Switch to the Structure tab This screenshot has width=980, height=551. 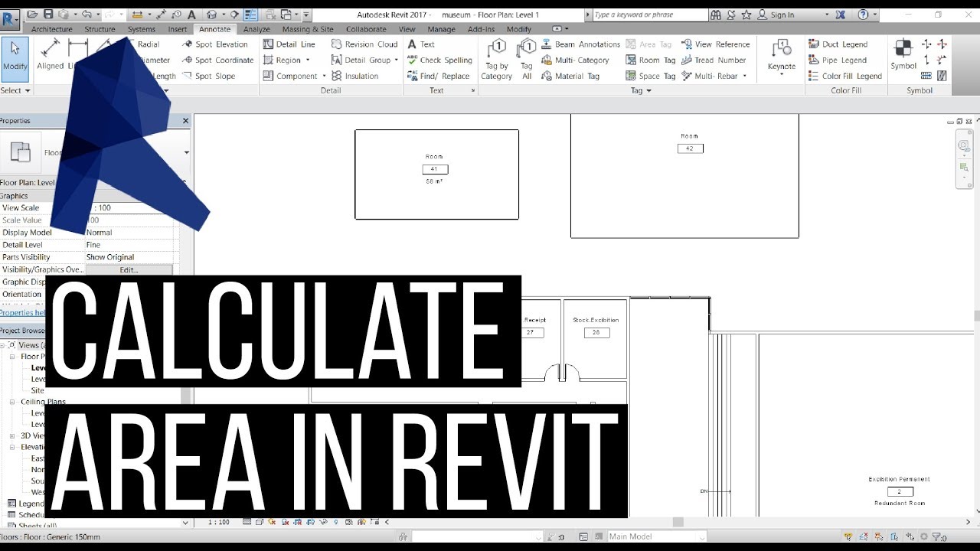100,29
